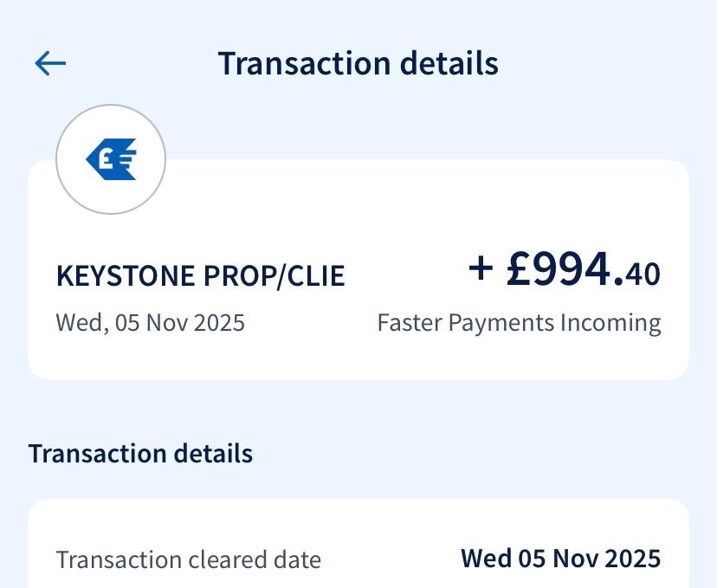The image size is (717, 588).
Task: Tap the incoming payment pound icon
Action: point(111,159)
